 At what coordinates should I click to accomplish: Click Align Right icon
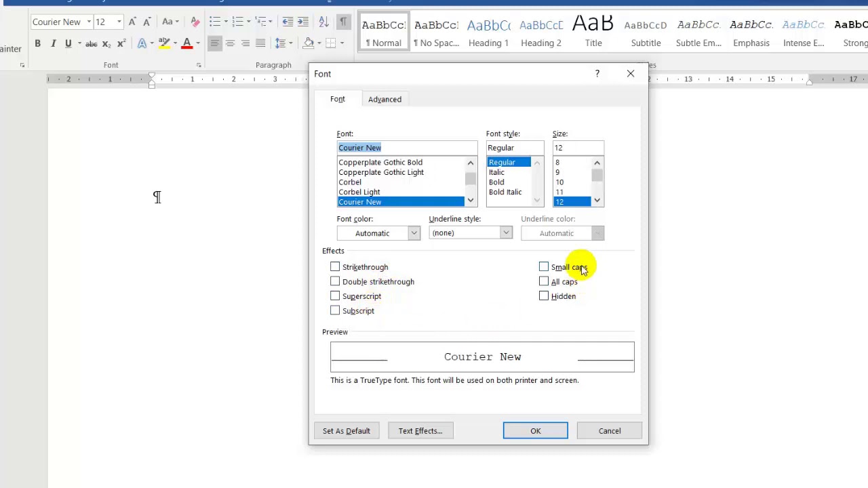(245, 43)
